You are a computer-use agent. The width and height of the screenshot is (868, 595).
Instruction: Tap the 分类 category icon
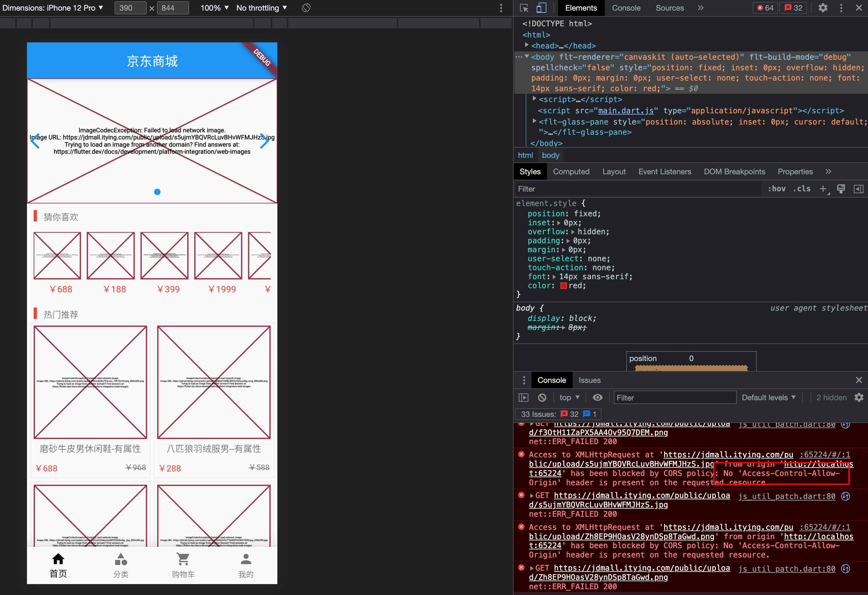pos(121,559)
